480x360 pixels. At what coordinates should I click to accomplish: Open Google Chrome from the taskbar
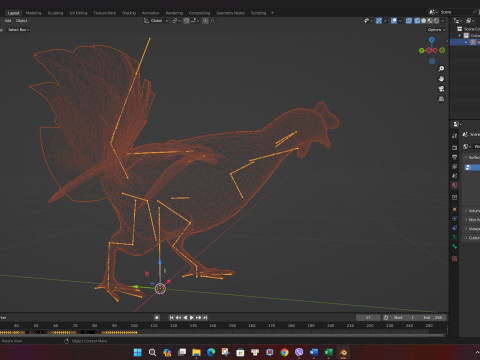[284, 352]
